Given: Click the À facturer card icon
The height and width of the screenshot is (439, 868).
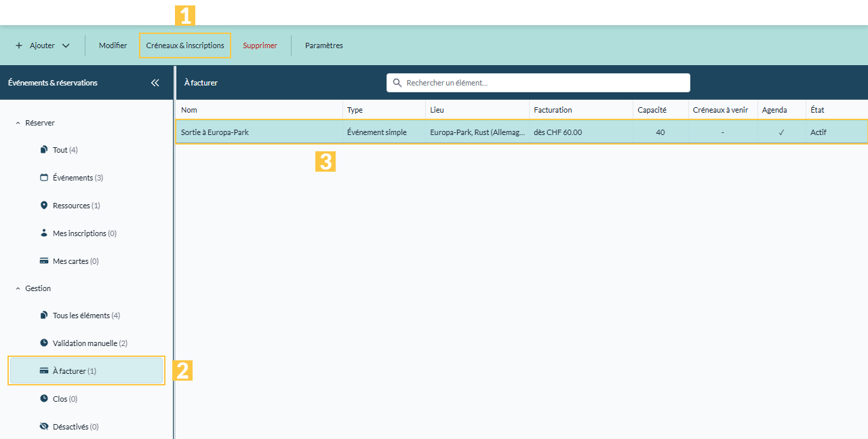Looking at the screenshot, I should [x=44, y=370].
